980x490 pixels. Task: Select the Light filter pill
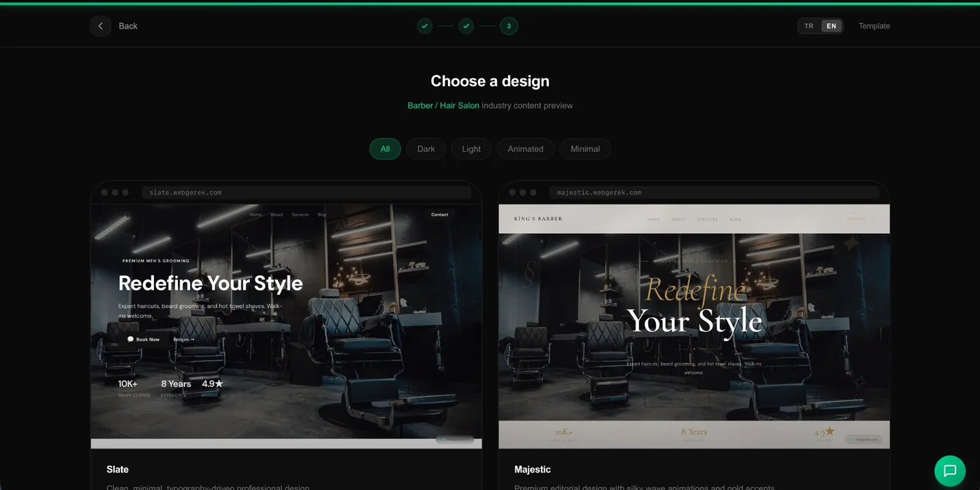point(470,148)
